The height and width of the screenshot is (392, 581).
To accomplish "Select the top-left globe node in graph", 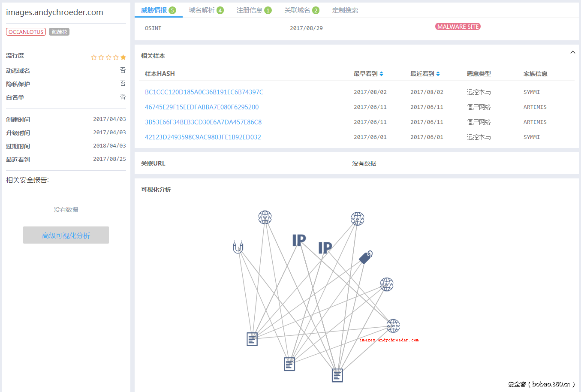I will click(x=265, y=217).
